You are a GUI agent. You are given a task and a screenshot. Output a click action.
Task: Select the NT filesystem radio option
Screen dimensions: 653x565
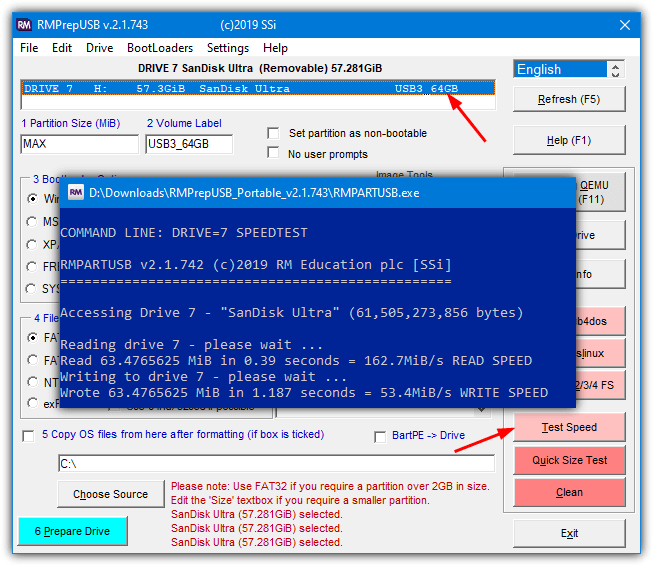32,382
